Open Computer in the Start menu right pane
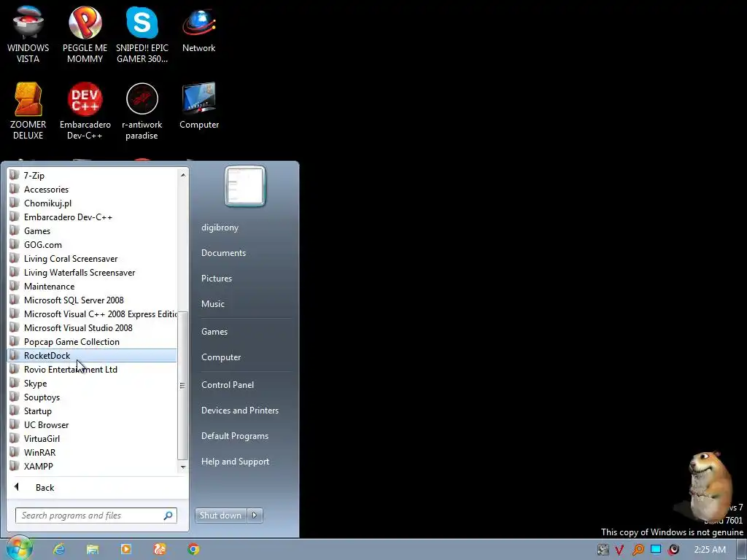Image resolution: width=747 pixels, height=560 pixels. click(x=221, y=357)
